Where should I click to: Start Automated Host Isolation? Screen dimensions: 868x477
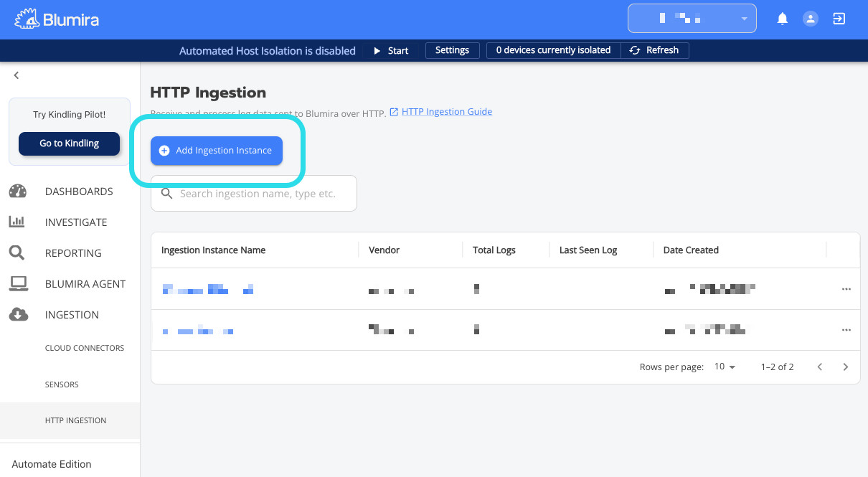(x=392, y=51)
